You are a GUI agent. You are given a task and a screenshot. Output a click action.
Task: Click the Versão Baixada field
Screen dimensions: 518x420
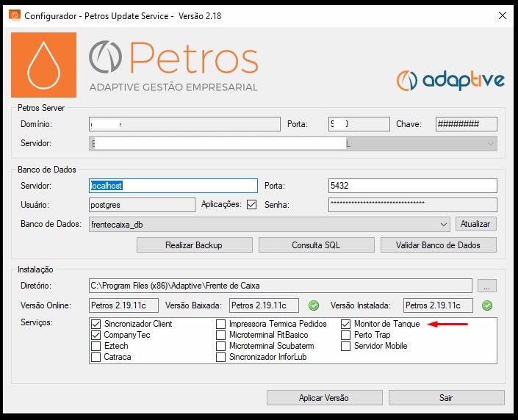264,305
